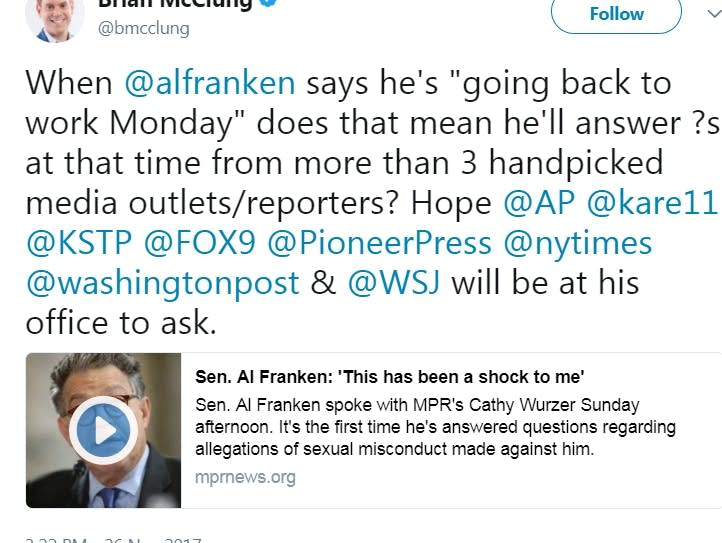Click the article summary about Cathy Wurzer
This screenshot has width=722, height=543.
click(435, 427)
